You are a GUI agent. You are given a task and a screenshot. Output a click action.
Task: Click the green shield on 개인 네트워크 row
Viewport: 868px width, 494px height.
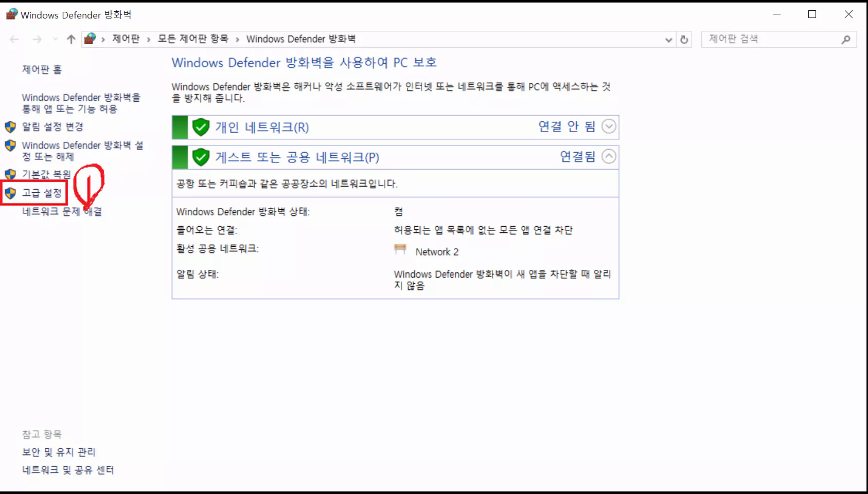[201, 127]
